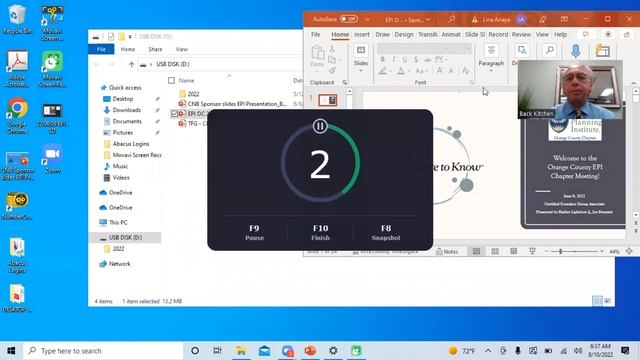Toggle AutoSave switch in PowerPoint

pos(349,19)
